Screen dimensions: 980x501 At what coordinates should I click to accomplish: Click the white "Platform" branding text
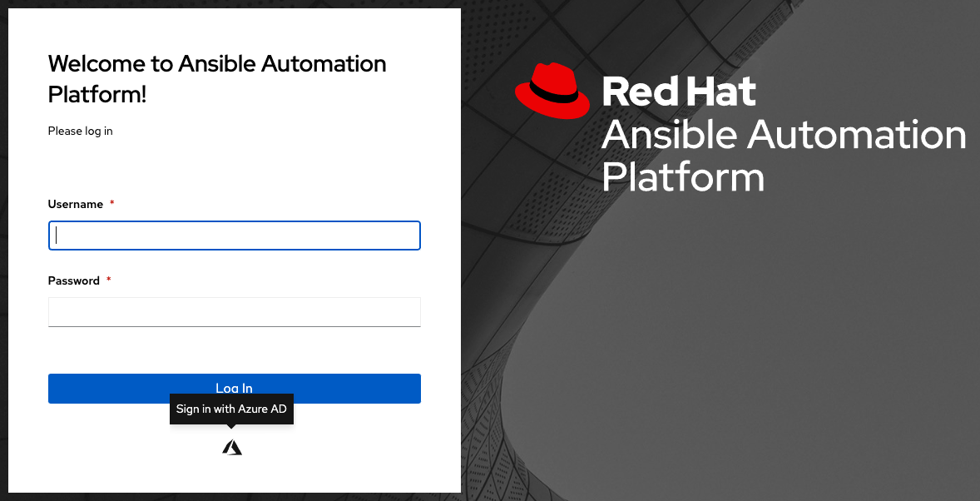682,177
